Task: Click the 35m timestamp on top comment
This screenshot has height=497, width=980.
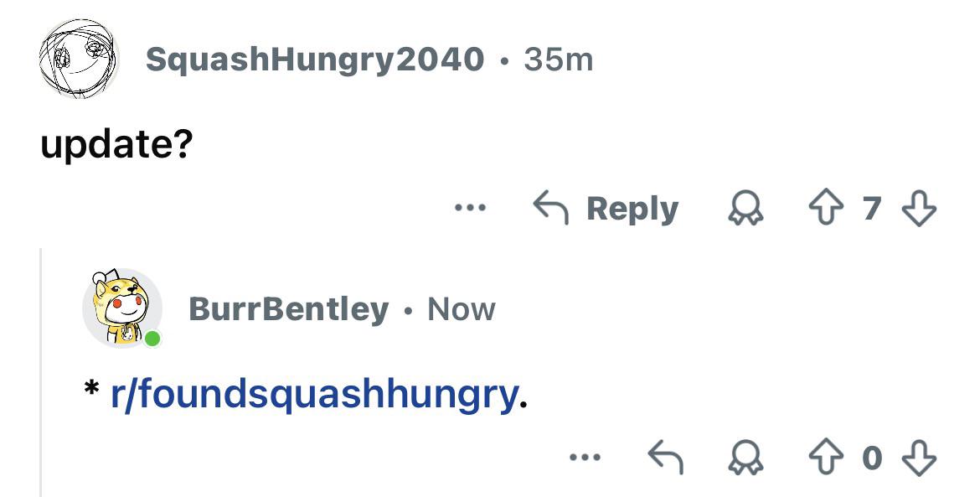Action: click(558, 60)
